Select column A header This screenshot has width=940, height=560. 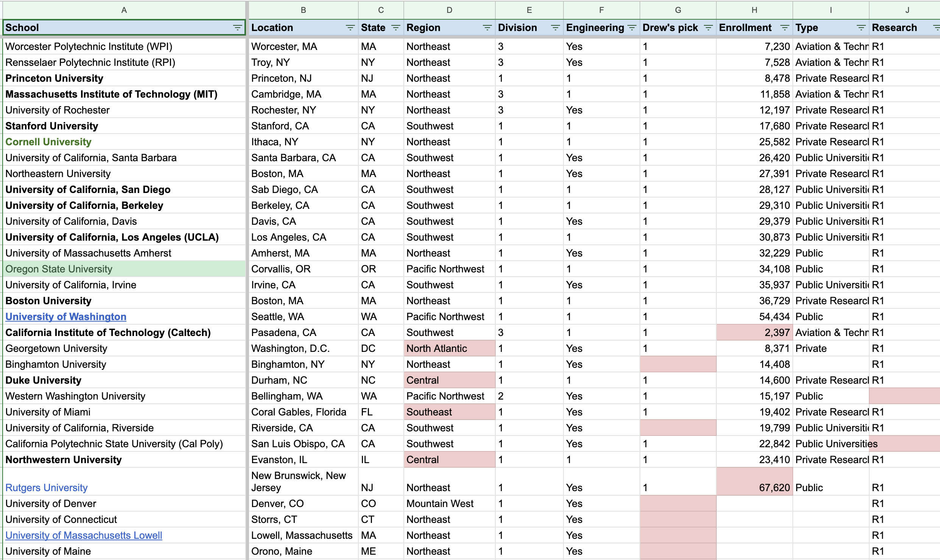coord(124,10)
